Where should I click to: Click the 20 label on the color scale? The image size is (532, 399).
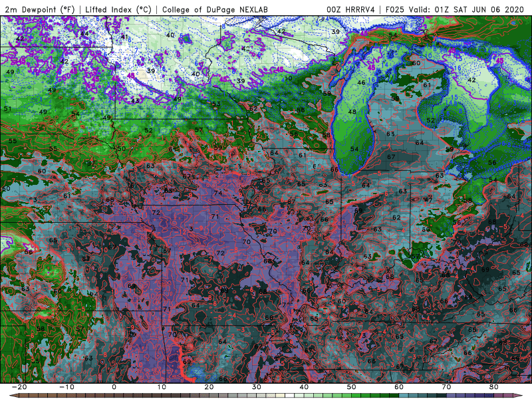point(209,387)
